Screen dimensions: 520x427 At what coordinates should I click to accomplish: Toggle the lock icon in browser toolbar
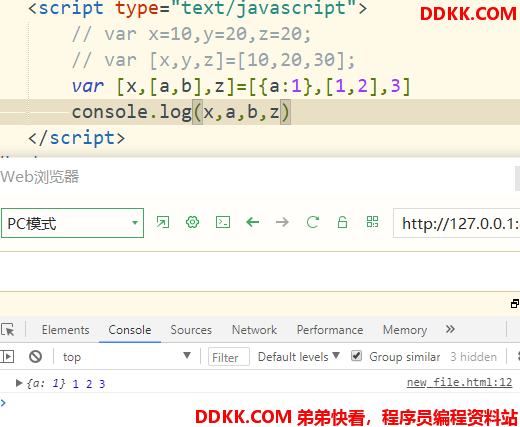point(342,222)
